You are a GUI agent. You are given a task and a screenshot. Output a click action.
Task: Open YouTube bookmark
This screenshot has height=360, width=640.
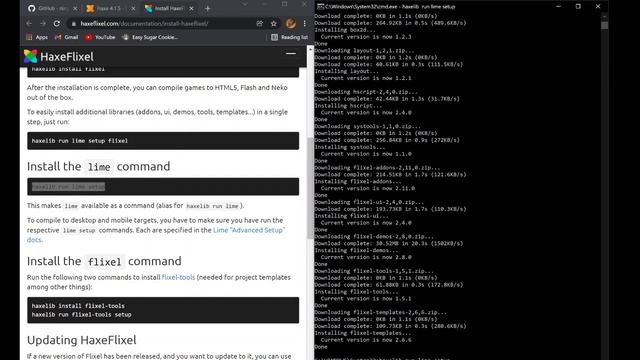(100, 37)
